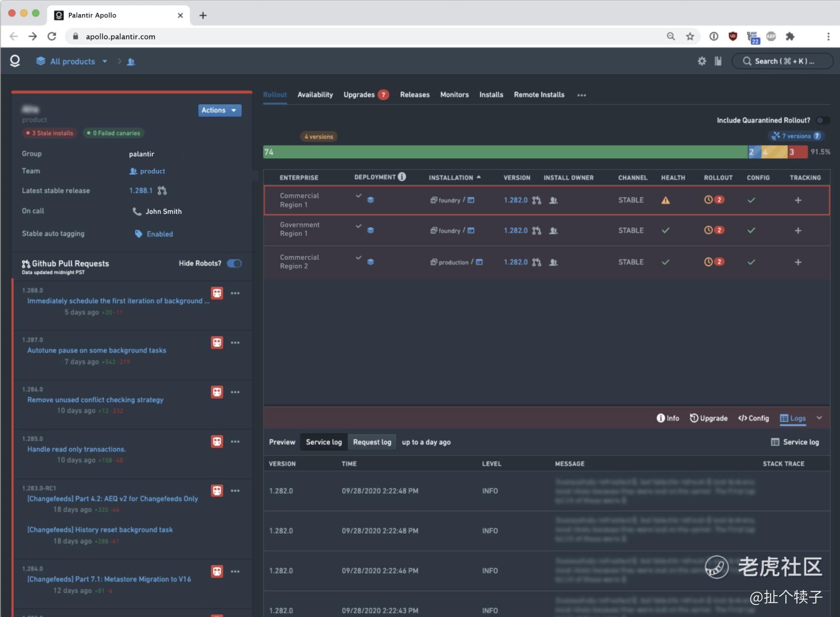Add tracking for Government Region 1

click(798, 230)
